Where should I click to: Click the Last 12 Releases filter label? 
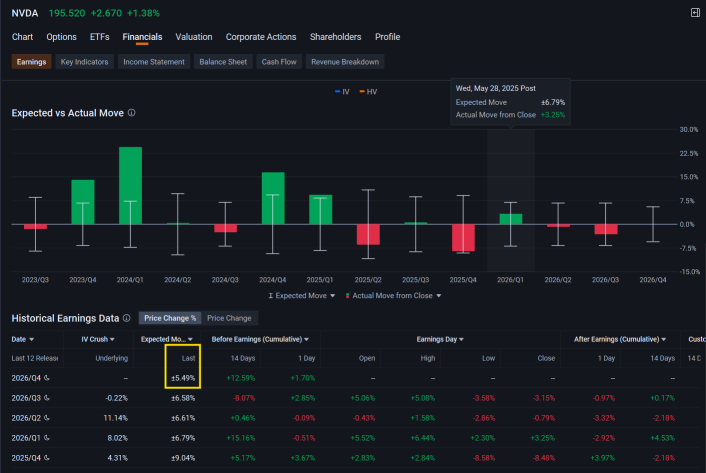point(35,358)
